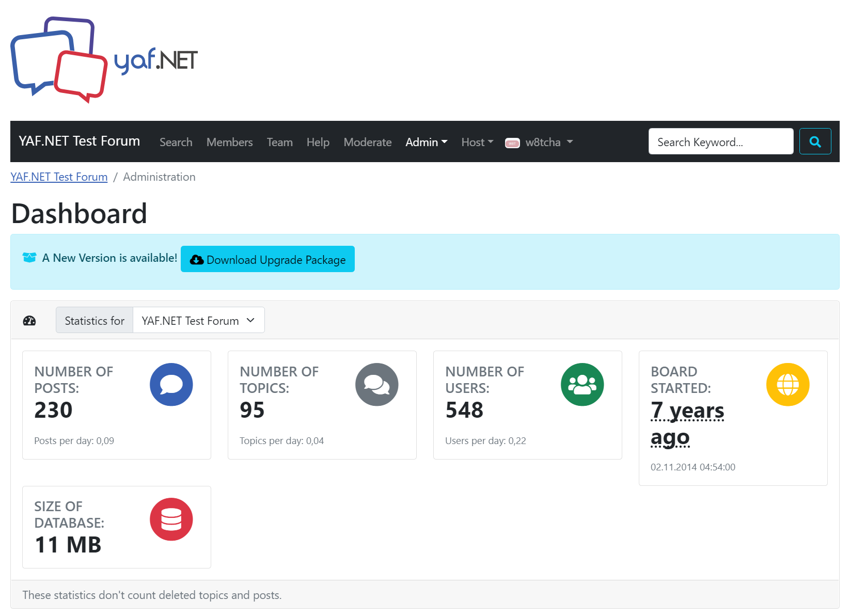Viewport: 850px width, 616px height.
Task: Click the yellow globe board icon
Action: coord(788,385)
